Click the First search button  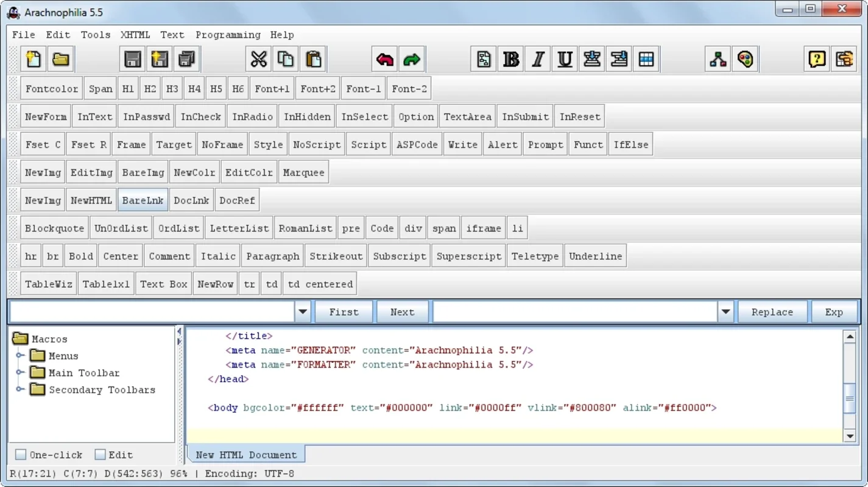[344, 312]
